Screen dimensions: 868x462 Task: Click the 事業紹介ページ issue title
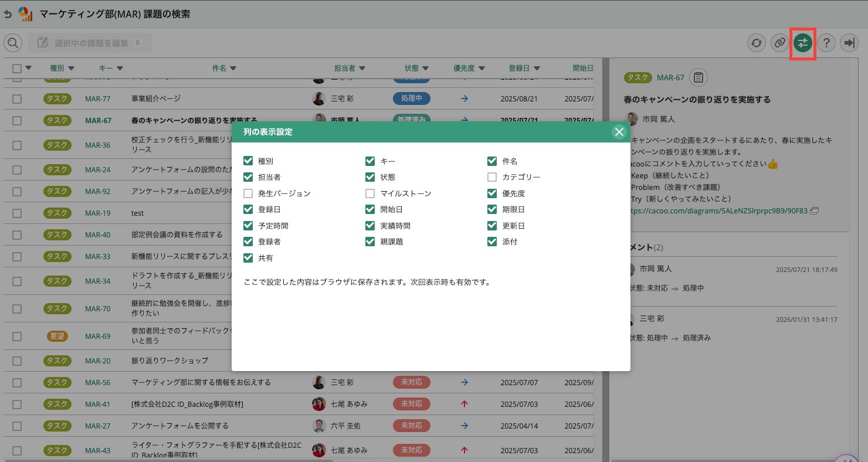156,98
